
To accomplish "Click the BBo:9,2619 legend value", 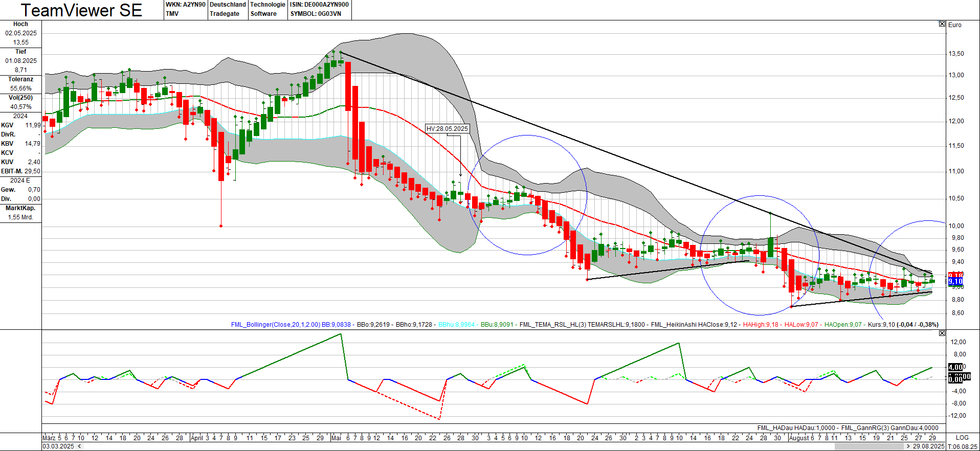I will 373,325.
